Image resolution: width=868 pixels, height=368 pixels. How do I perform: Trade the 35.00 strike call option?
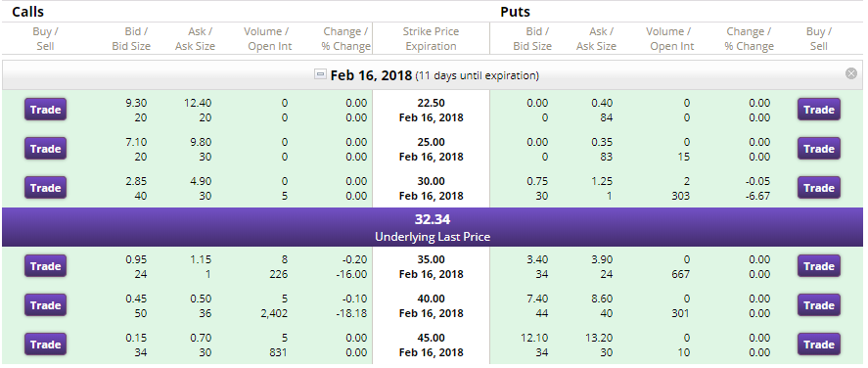point(45,266)
